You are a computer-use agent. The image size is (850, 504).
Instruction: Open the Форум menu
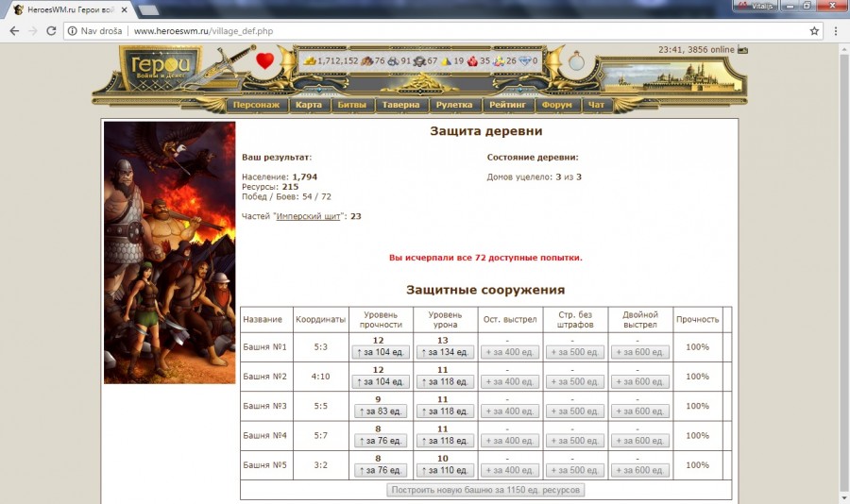pyautogui.click(x=556, y=105)
